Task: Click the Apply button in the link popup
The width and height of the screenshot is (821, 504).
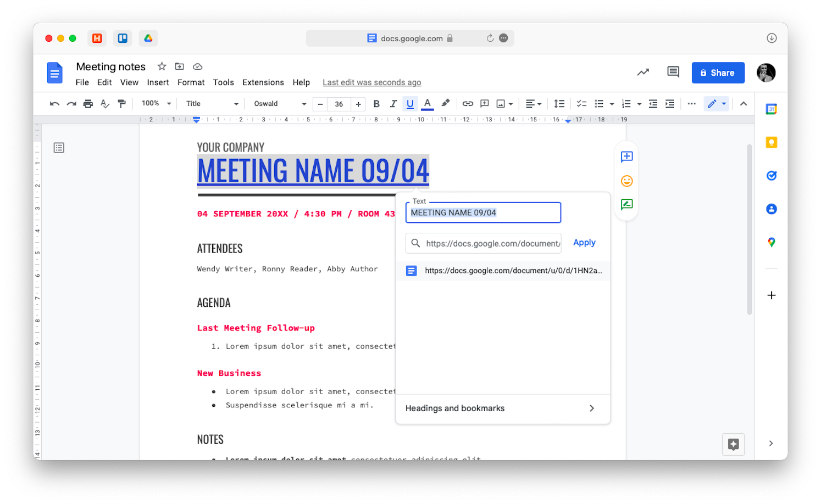Action: coord(584,242)
